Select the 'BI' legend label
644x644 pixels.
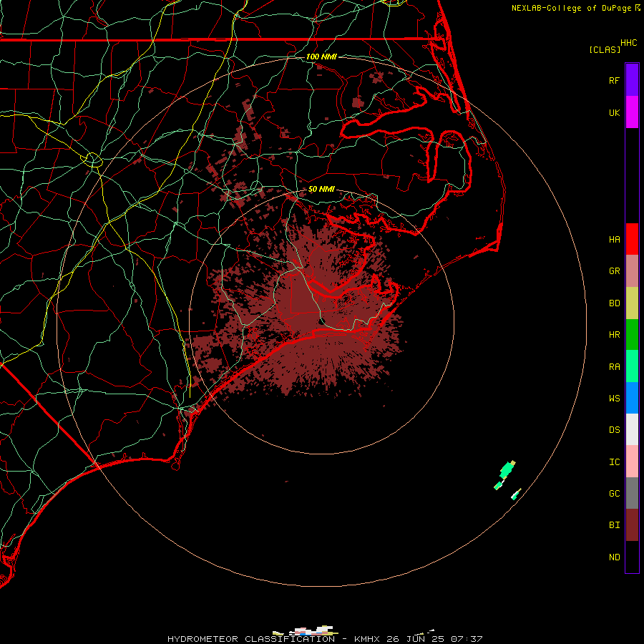(x=614, y=525)
